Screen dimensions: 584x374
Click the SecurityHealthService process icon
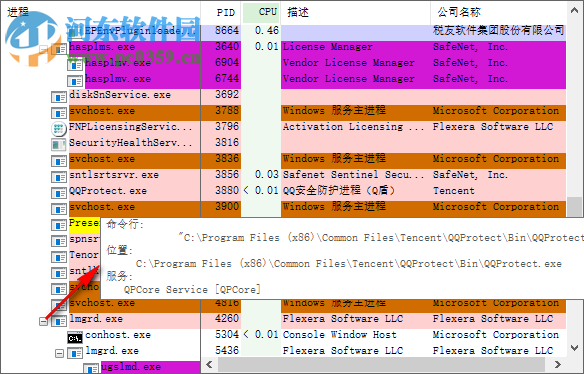click(x=58, y=145)
